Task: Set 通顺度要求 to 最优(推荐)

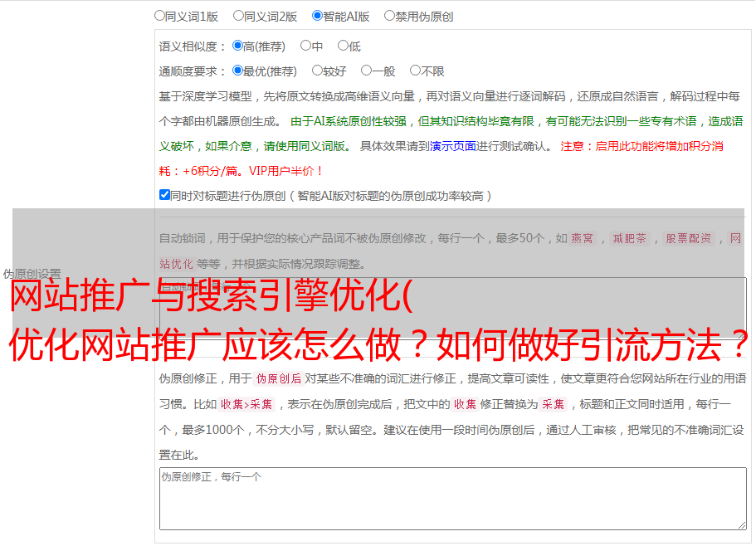Action: (237, 71)
